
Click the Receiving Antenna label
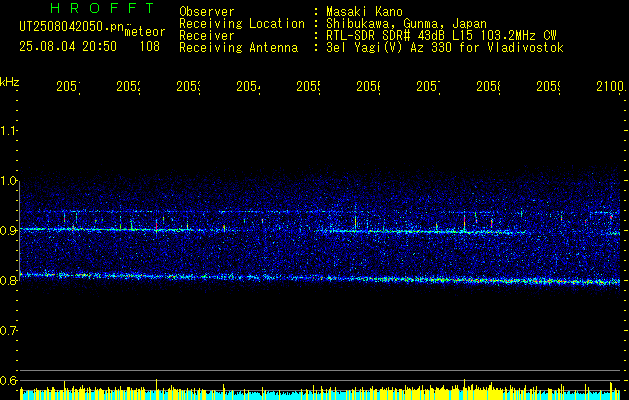238,48
